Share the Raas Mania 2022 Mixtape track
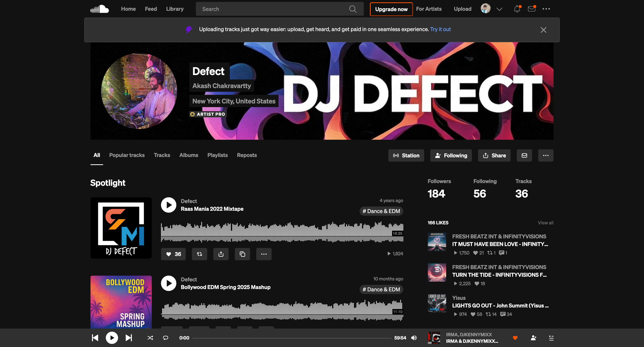 pyautogui.click(x=221, y=254)
